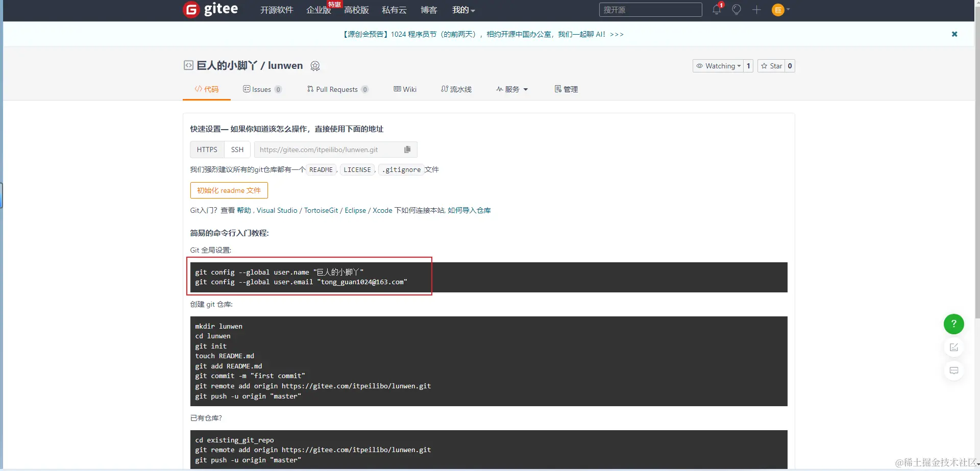Click the 'touch README.md' command line
The height and width of the screenshot is (471, 980).
pos(225,356)
